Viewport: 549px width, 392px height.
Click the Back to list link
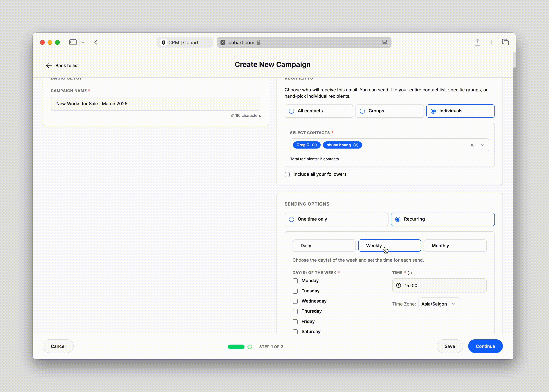[x=62, y=65]
